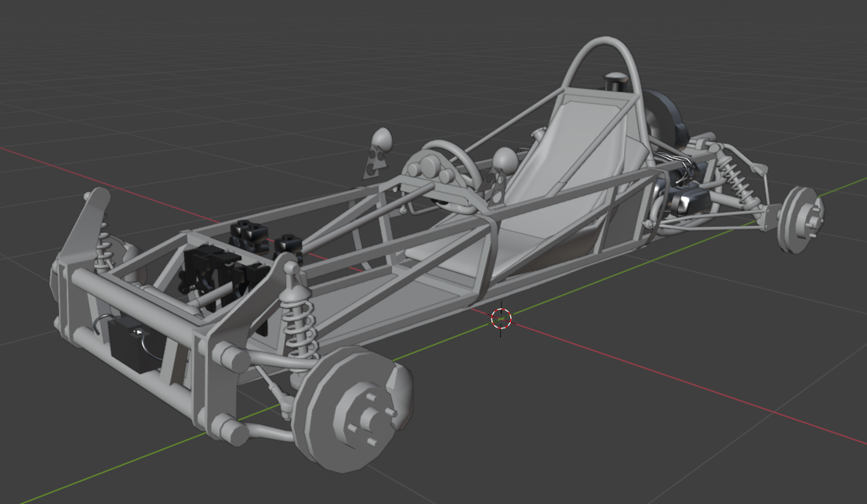Select the side mirror beside the seat
Image resolution: width=867 pixels, height=504 pixels.
coord(504,160)
